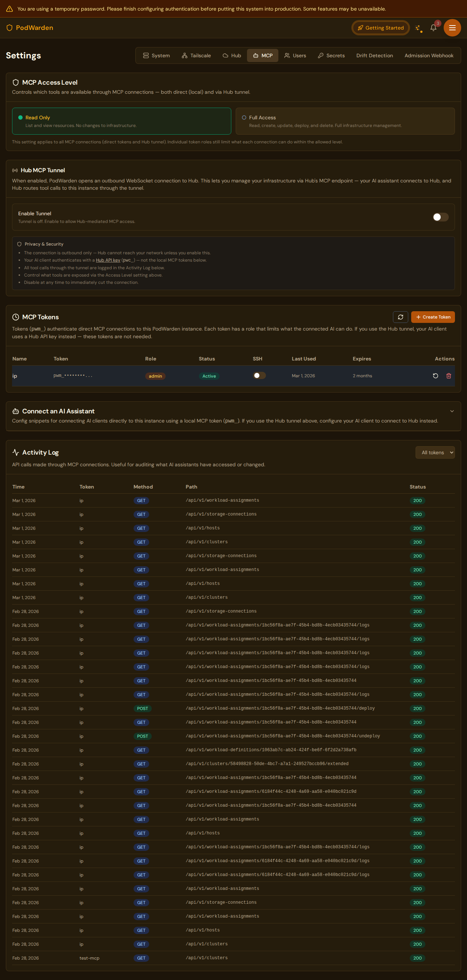Click the Privacy & Security shield icon
The width and height of the screenshot is (467, 980).
pyautogui.click(x=19, y=244)
